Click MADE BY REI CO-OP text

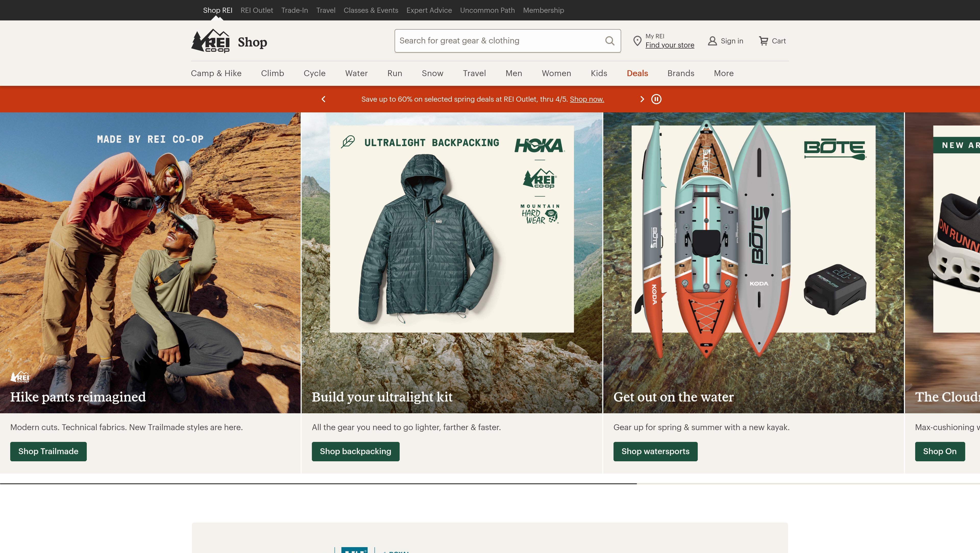tap(150, 139)
